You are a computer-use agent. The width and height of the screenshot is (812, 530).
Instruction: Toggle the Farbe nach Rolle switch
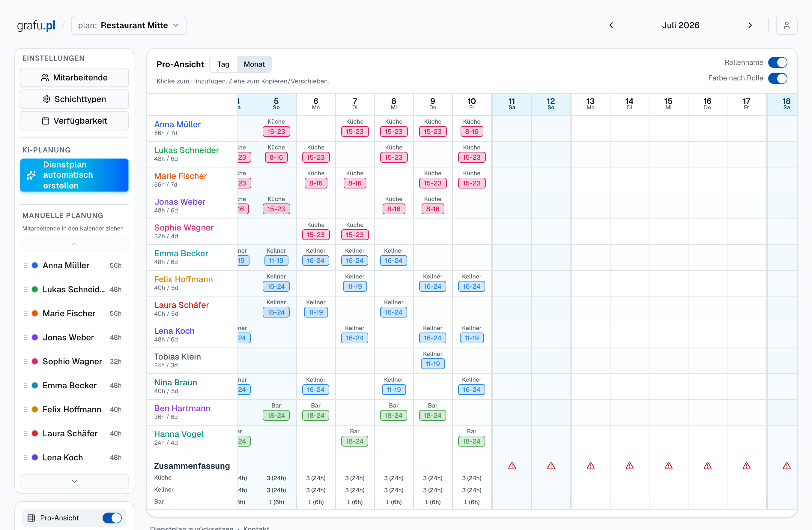pyautogui.click(x=778, y=78)
